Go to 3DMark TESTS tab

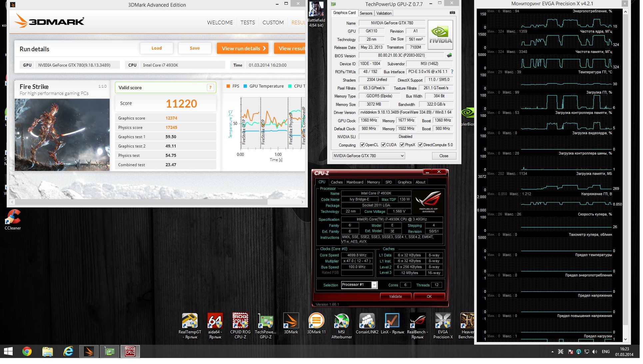tap(248, 23)
